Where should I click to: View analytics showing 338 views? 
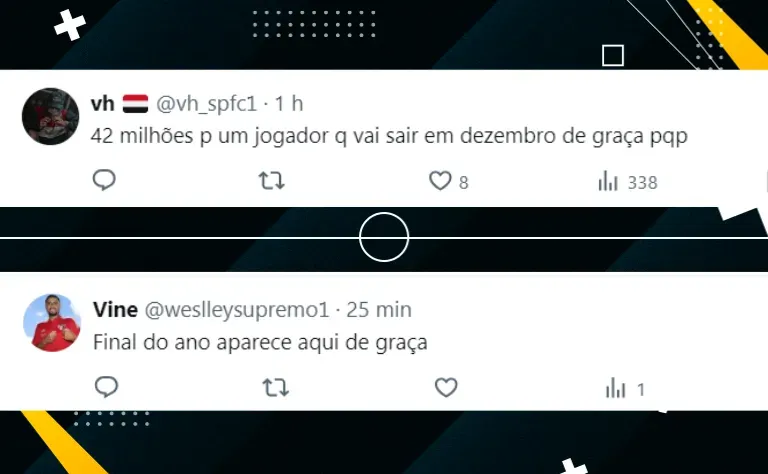pos(608,181)
